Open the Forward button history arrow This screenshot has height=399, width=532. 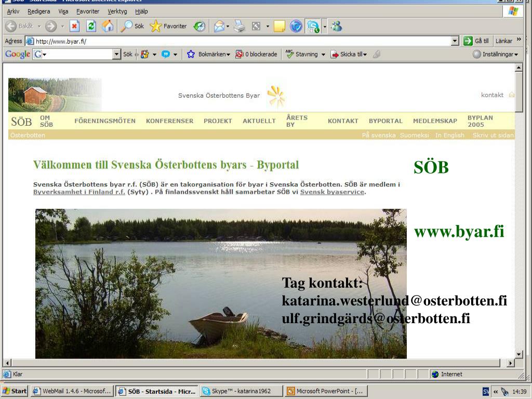(x=62, y=26)
